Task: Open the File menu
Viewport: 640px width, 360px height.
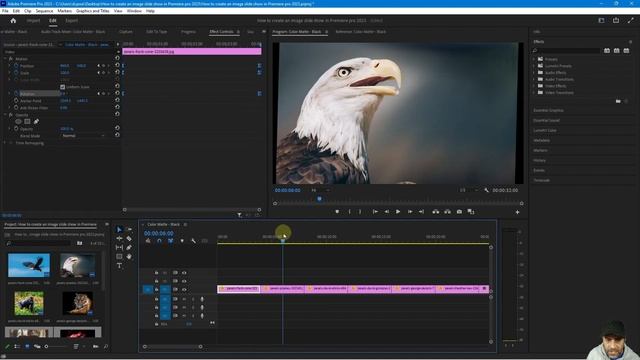Action: tap(5, 11)
